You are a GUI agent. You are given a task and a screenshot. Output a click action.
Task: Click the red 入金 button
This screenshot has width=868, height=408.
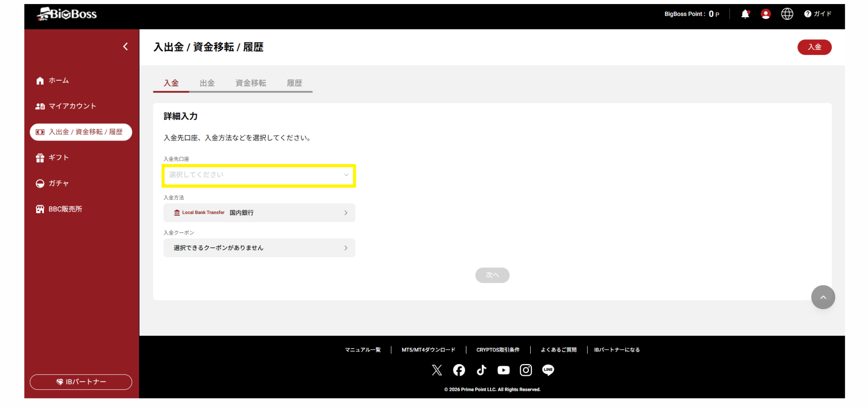814,47
